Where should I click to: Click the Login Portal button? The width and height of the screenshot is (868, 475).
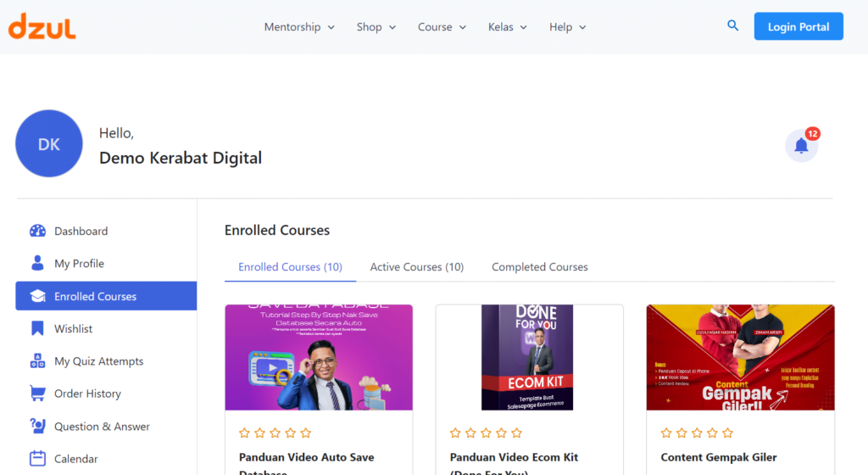tap(798, 26)
